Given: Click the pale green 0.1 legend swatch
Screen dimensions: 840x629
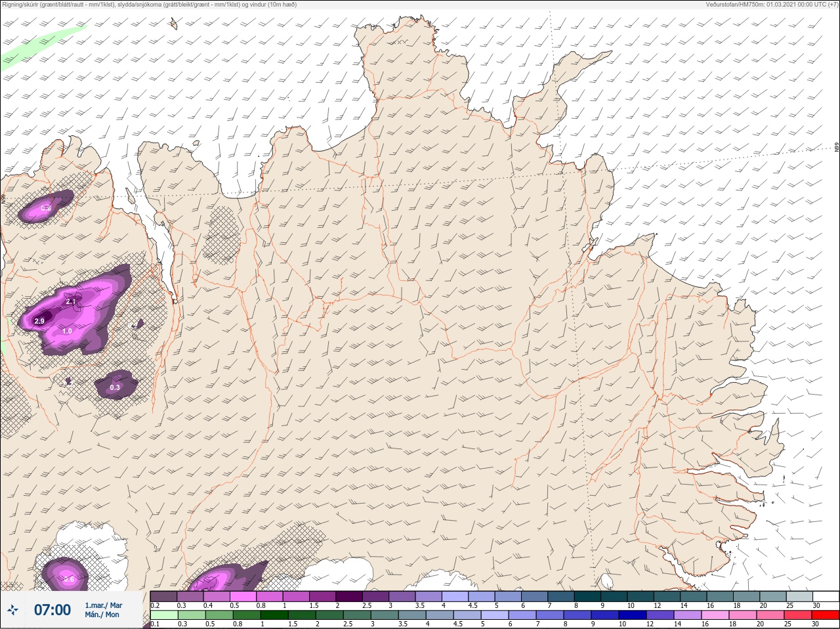Looking at the screenshot, I should point(163,615).
